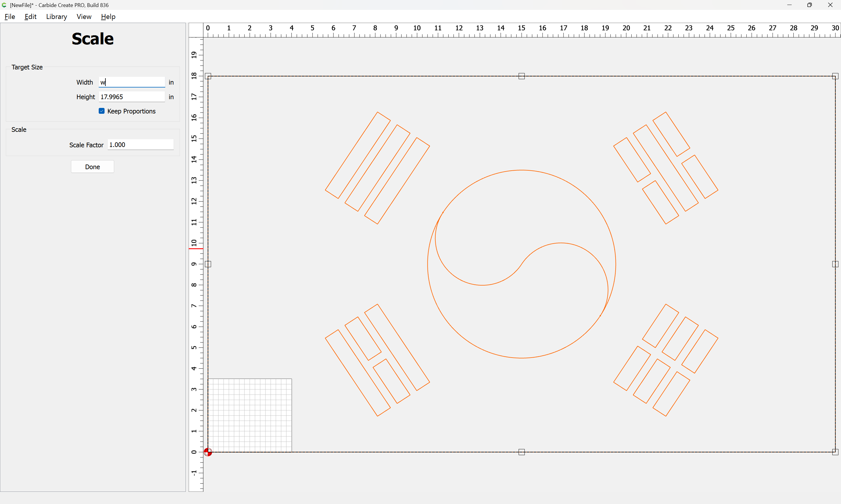The image size is (841, 504).
Task: Click the Carbide Create app icon in title bar
Action: (4, 5)
